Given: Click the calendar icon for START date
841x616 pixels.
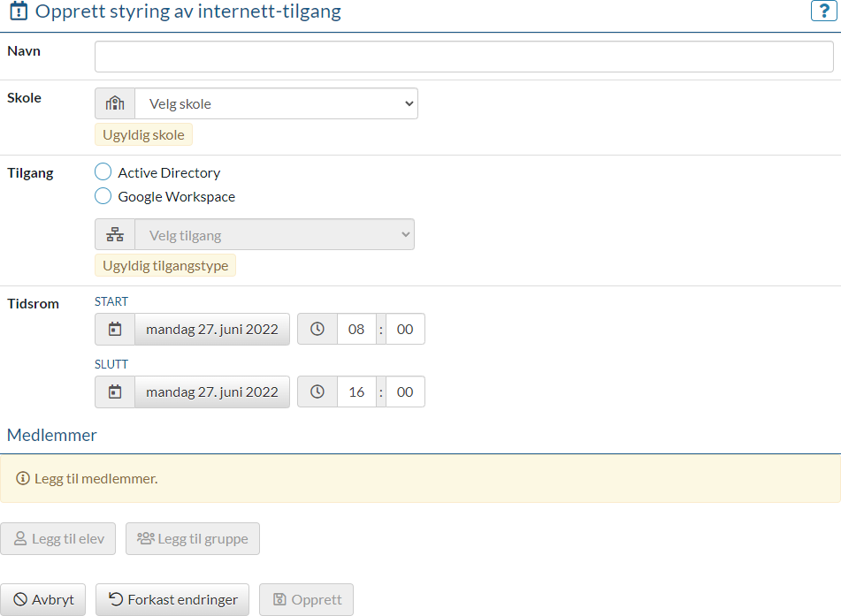Looking at the screenshot, I should [x=115, y=330].
